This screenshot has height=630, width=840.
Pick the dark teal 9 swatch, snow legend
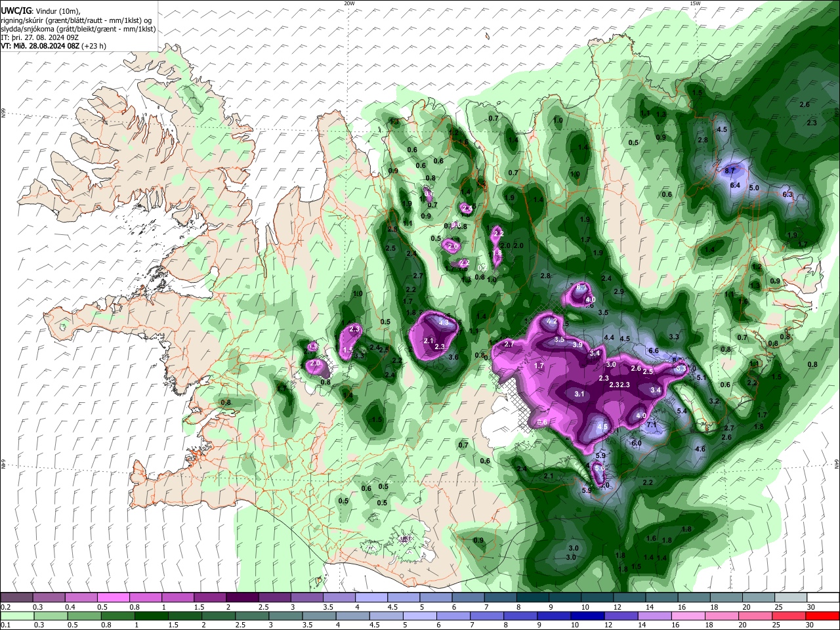coord(565,597)
